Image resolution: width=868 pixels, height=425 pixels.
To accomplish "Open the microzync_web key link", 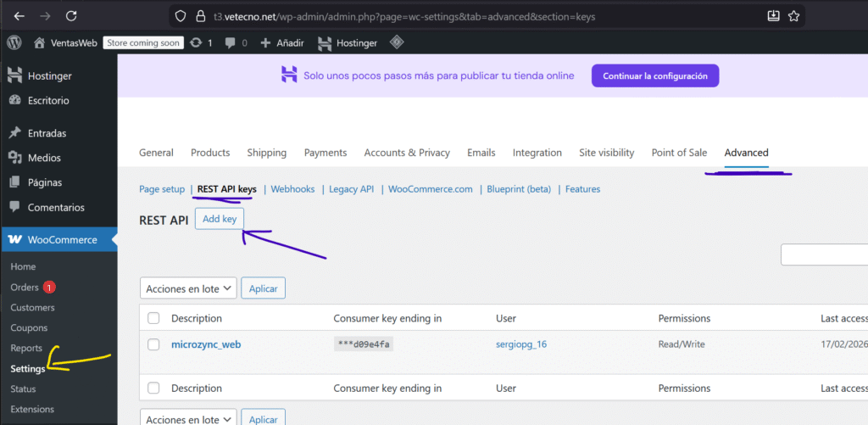I will [206, 344].
